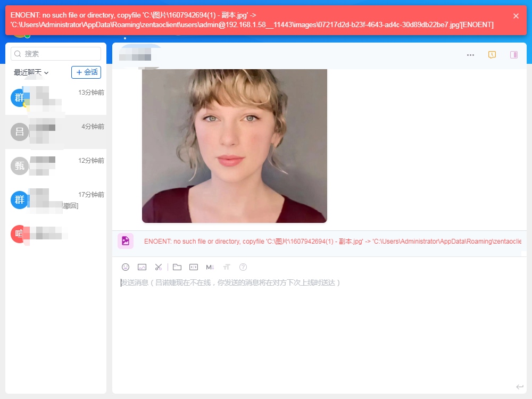Click the send file folder icon
Screen dimensions: 532x399
tap(177, 267)
